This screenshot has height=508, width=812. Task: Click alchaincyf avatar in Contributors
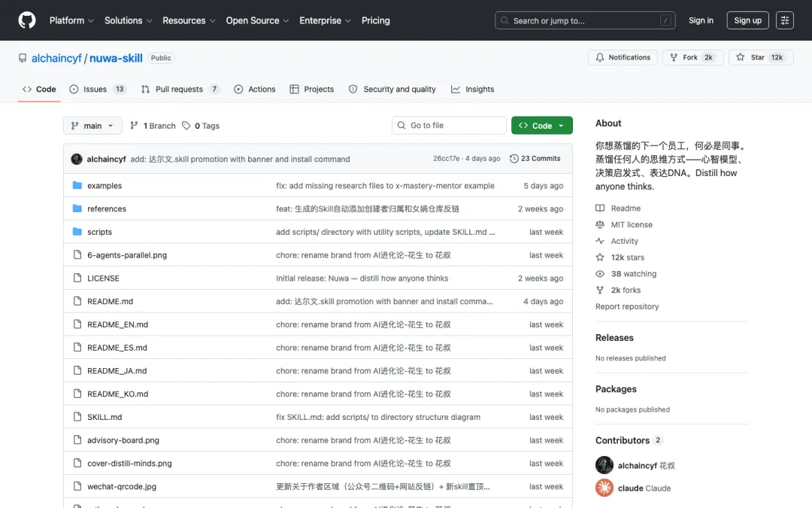coord(604,465)
